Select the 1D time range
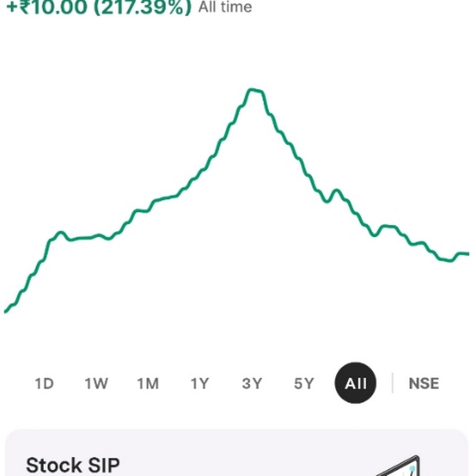 [44, 383]
